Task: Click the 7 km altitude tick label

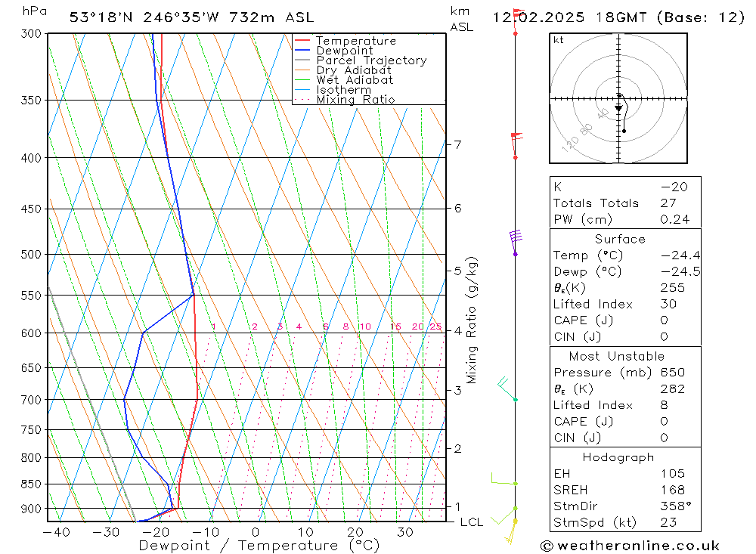Action: click(x=457, y=144)
